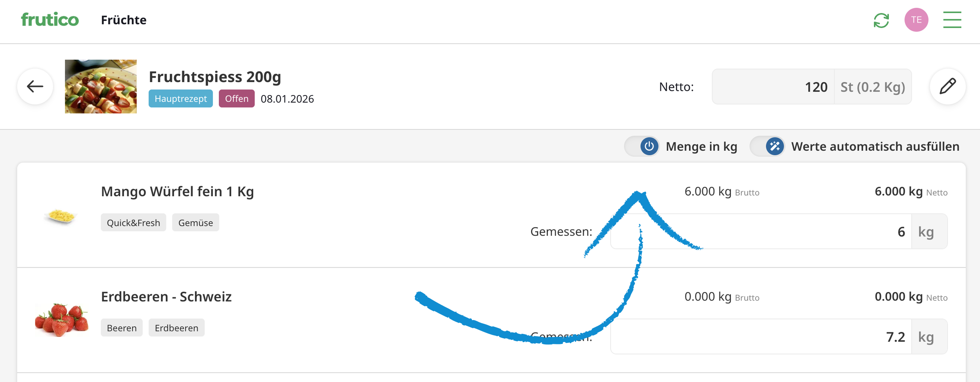Click the frutico logo
Image resolution: width=980 pixels, height=382 pixels.
[50, 20]
